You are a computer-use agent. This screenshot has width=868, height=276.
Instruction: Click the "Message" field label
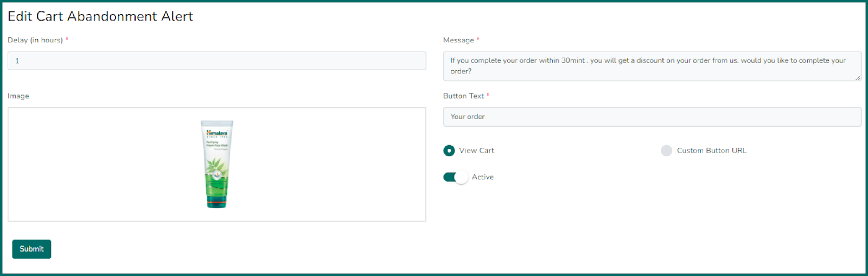[x=458, y=40]
